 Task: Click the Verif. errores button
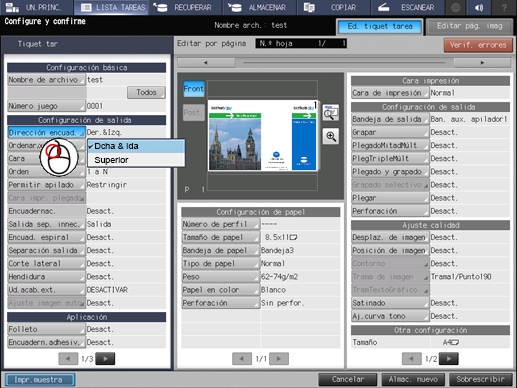pyautogui.click(x=478, y=45)
